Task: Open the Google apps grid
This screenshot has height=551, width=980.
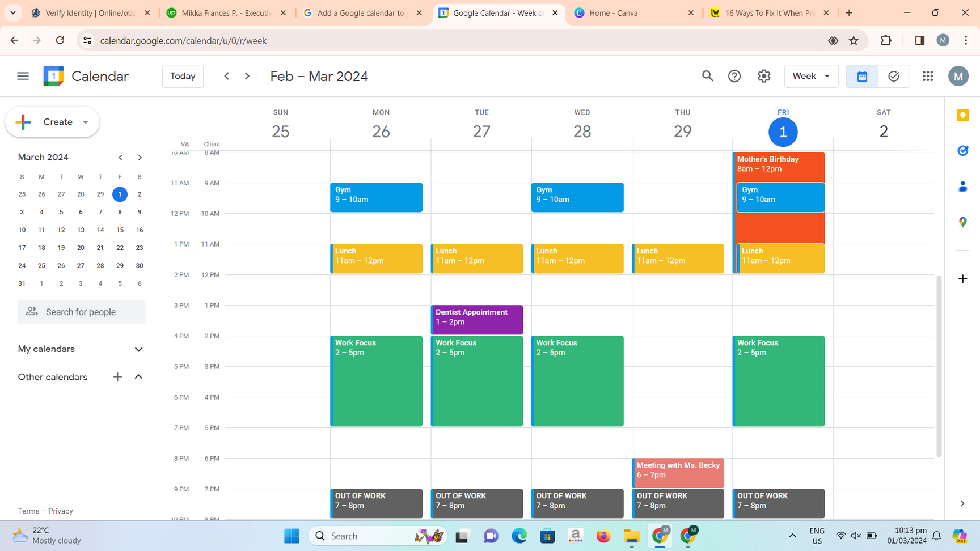Action: click(x=928, y=76)
